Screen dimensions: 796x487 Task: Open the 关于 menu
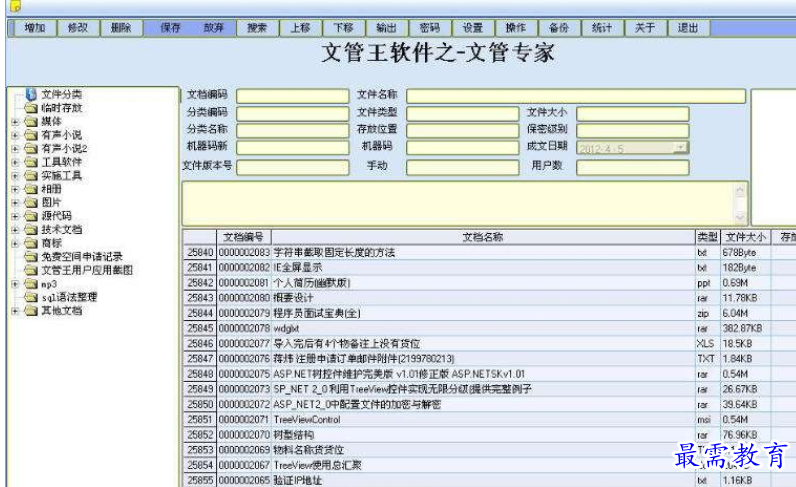(645, 28)
